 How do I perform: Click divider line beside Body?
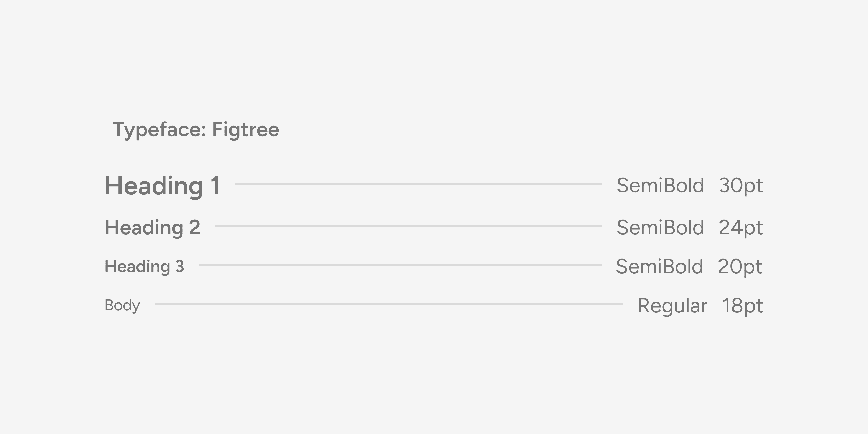coord(389,304)
